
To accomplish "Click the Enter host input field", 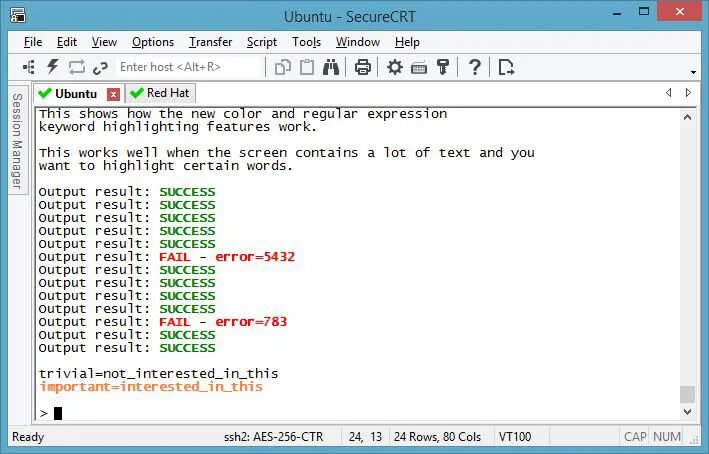I will (x=190, y=67).
